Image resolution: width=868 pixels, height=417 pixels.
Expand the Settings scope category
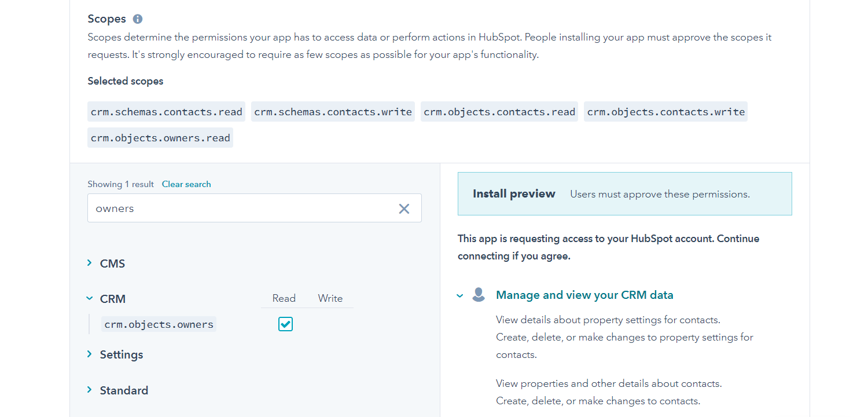(90, 354)
